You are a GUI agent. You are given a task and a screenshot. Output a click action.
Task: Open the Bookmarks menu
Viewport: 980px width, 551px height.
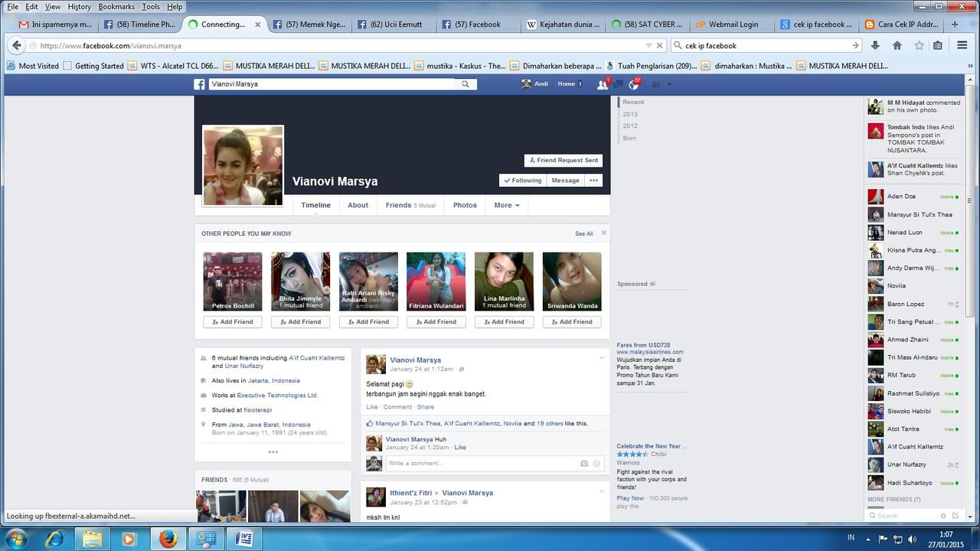(x=116, y=6)
